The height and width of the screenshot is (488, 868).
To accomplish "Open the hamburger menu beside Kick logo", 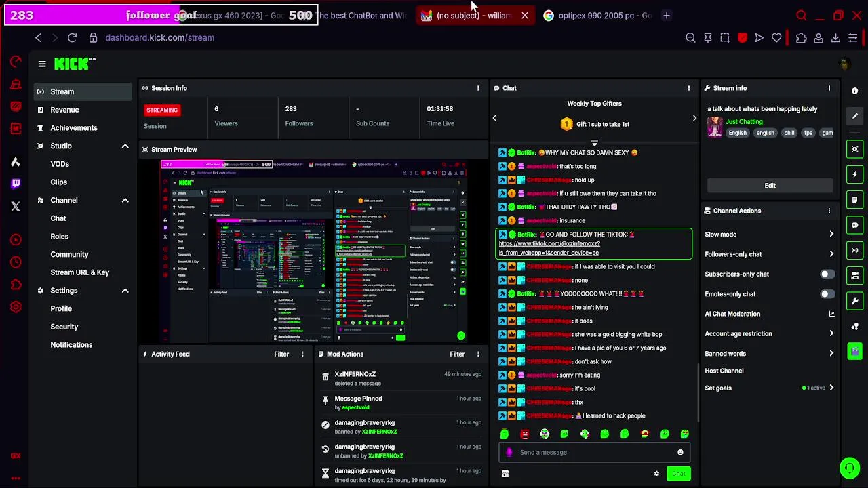I will 42,64.
